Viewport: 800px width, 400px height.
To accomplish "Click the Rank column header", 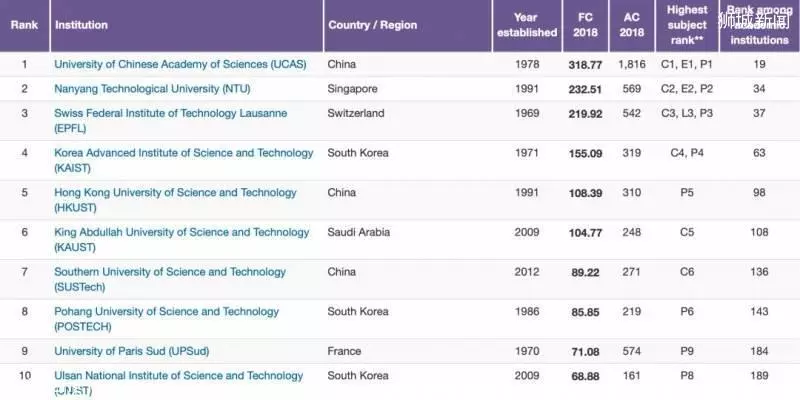I will (x=24, y=25).
